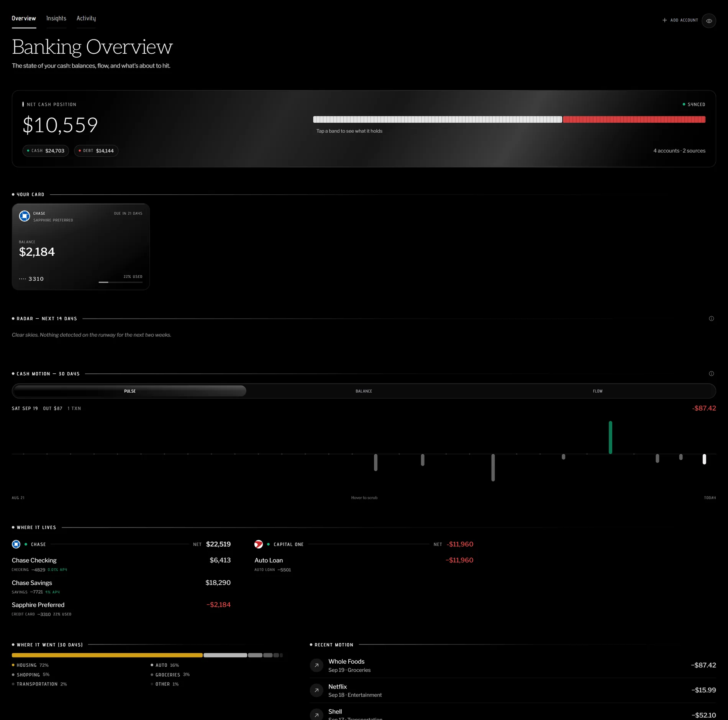Click the Add Account plus button

click(x=680, y=20)
